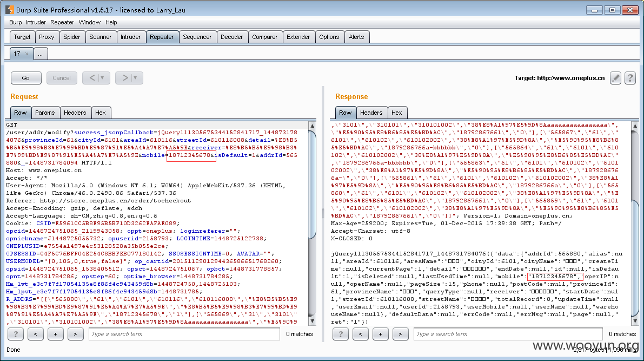
Task: Click the help button beside Request search
Action: pyautogui.click(x=16, y=334)
